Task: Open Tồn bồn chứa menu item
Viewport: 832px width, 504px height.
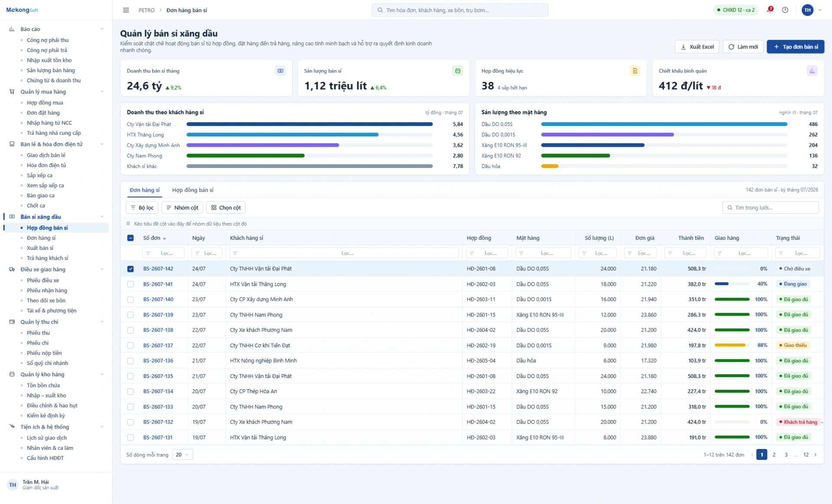Action: (43, 385)
